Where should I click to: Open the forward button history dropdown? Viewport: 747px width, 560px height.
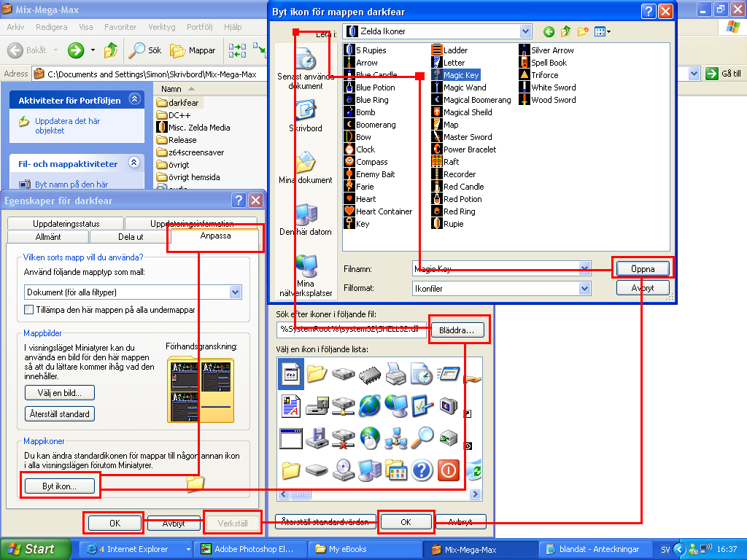[93, 50]
